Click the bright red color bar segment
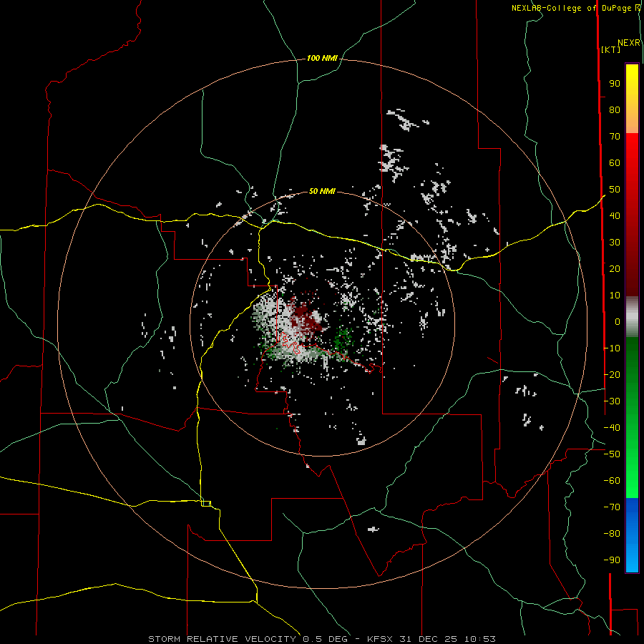The width and height of the screenshot is (644, 644). click(632, 213)
